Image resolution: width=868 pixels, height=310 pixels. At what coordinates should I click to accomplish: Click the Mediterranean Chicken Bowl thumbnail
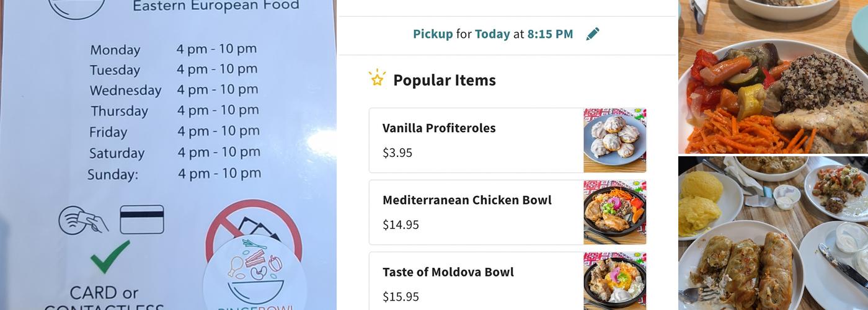pyautogui.click(x=614, y=212)
